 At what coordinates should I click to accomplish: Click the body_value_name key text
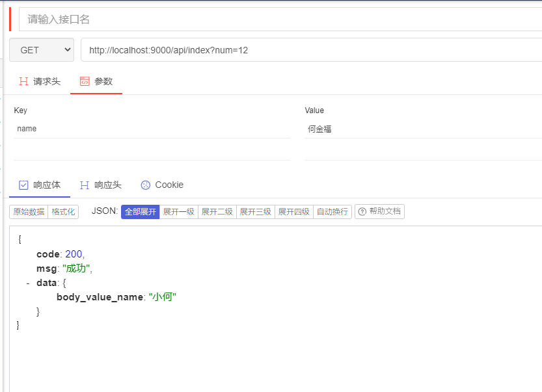[100, 297]
